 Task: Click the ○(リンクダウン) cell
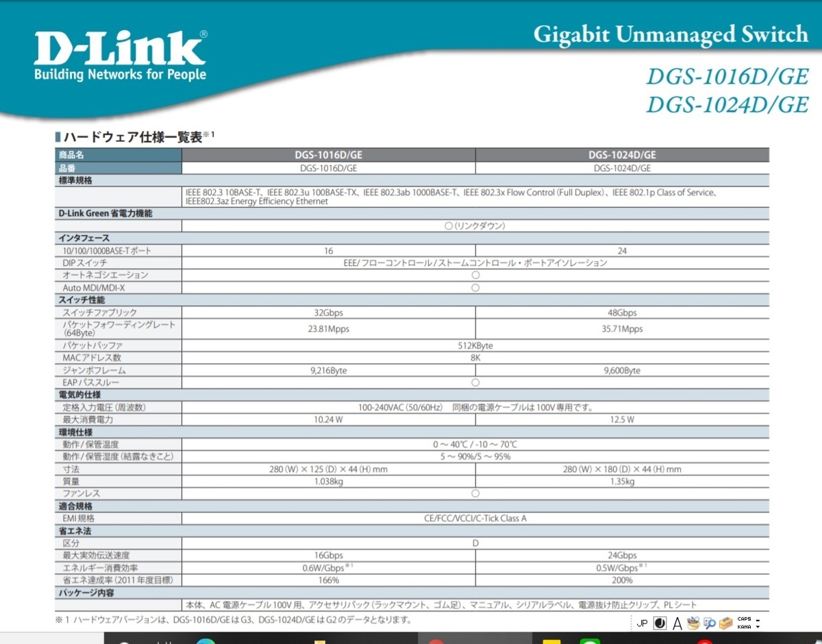(475, 225)
